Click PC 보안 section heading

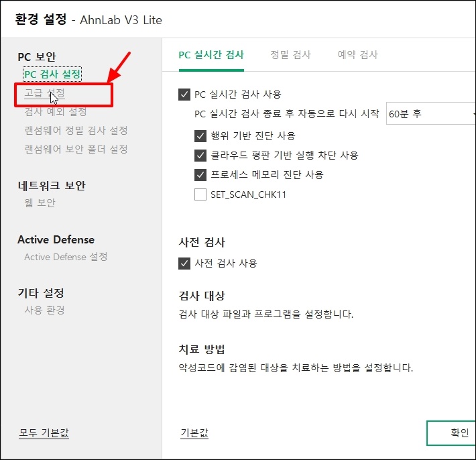point(37,57)
